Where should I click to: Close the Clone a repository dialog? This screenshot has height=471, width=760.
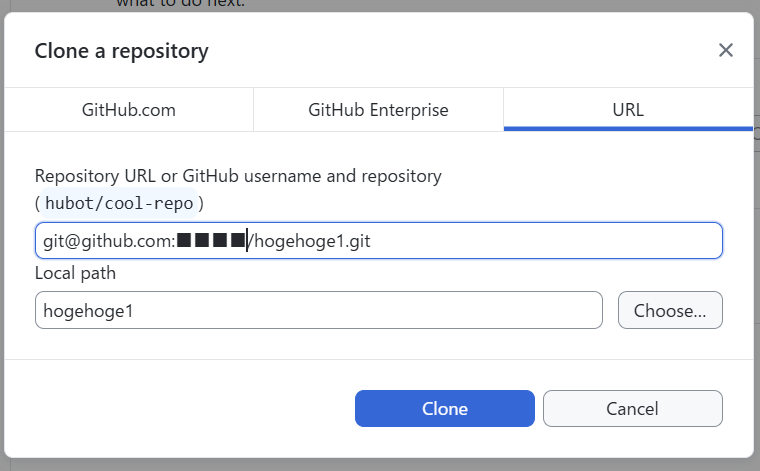[726, 50]
